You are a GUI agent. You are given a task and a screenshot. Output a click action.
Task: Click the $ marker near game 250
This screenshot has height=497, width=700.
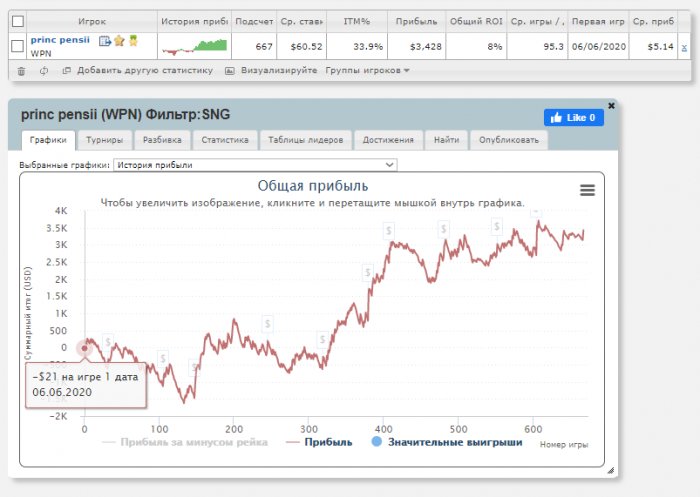[267, 323]
